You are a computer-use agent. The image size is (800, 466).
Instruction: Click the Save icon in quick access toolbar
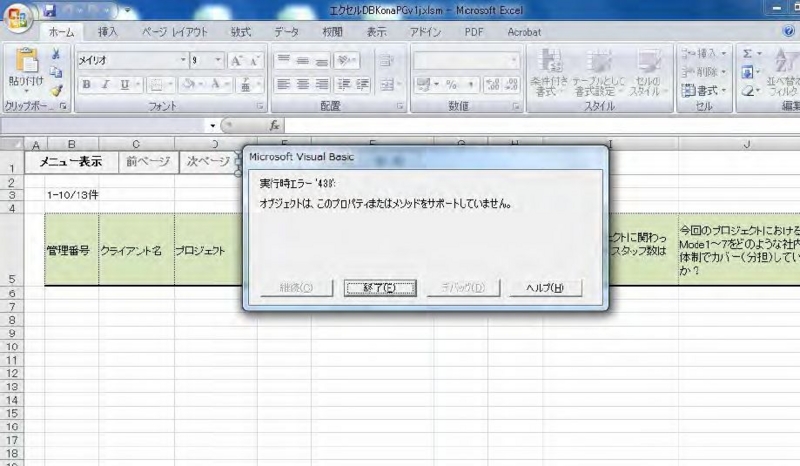[49, 10]
